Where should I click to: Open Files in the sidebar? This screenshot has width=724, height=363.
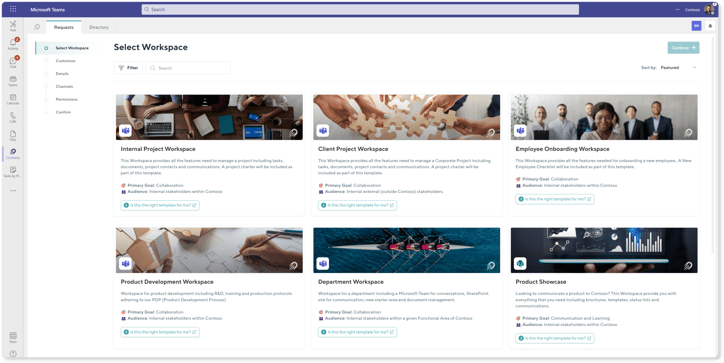(13, 135)
